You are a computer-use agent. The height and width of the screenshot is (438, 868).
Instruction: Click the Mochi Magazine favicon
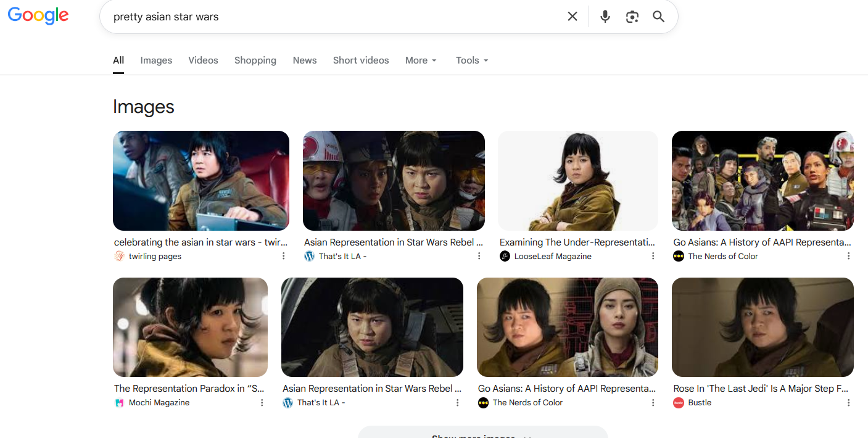click(120, 403)
